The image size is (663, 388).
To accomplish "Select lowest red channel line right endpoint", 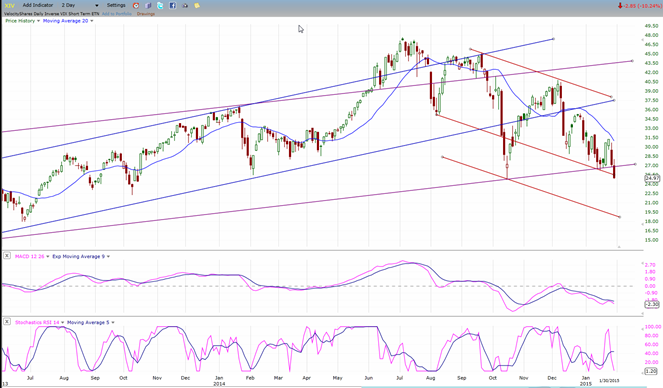I will (x=620, y=217).
